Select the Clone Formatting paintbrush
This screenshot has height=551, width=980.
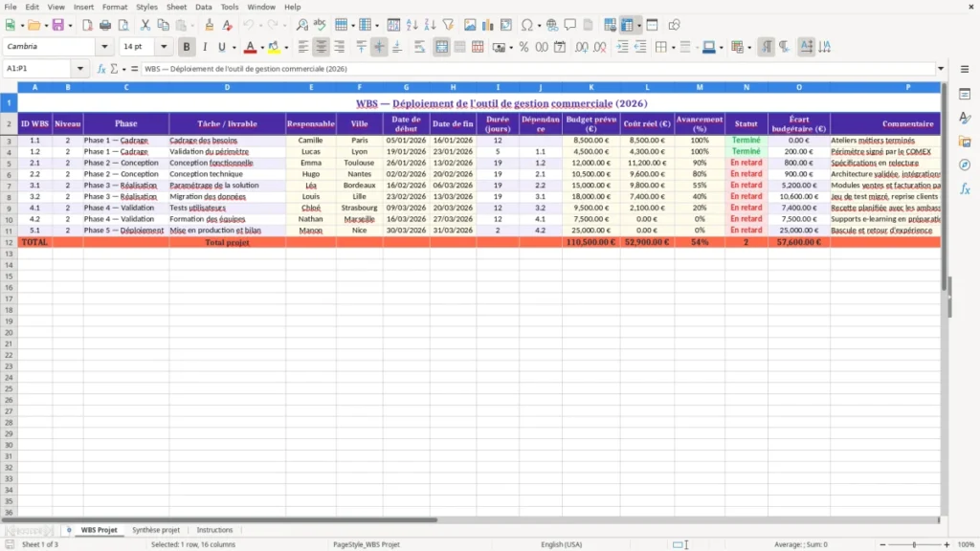tap(210, 25)
